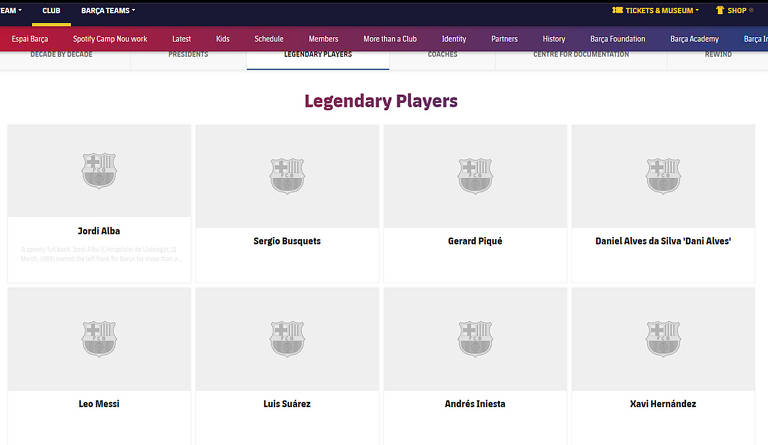Viewport: 768px width, 445px height.
Task: Click the Legendary Players page heading
Action: coord(381,101)
